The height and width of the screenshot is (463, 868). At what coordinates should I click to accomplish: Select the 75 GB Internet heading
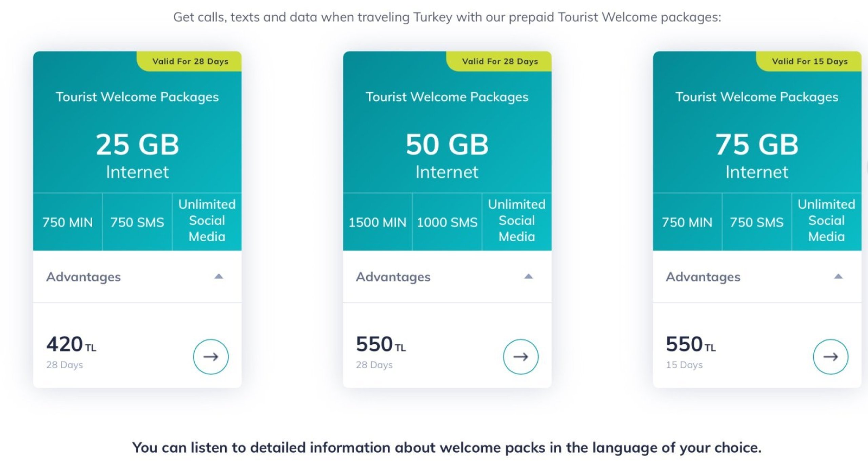coord(757,144)
